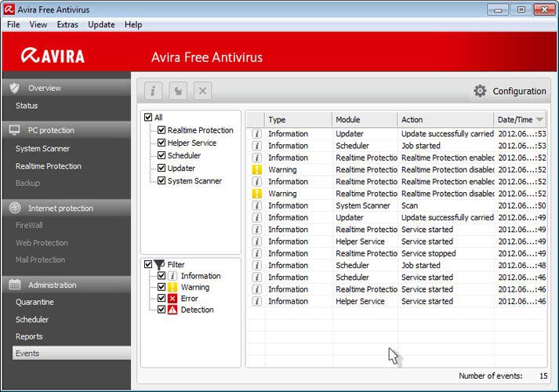Select the System Scanner Scan event row
559x392 pixels.
368,205
